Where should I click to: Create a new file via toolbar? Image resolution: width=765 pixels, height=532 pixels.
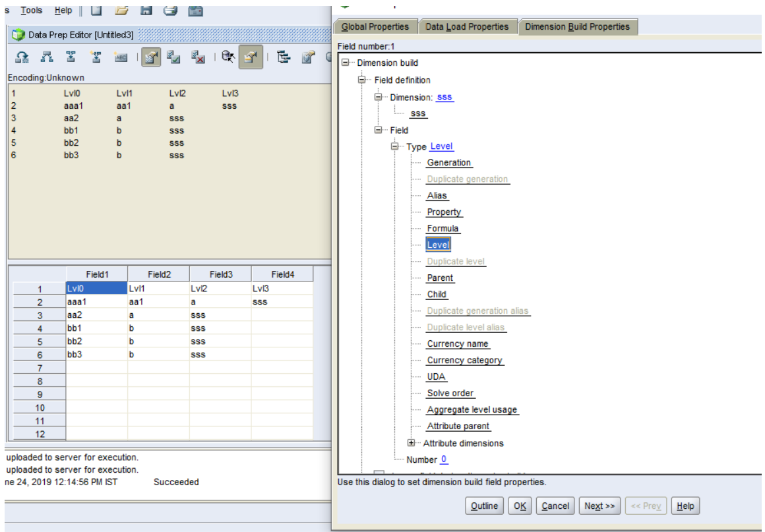96,11
